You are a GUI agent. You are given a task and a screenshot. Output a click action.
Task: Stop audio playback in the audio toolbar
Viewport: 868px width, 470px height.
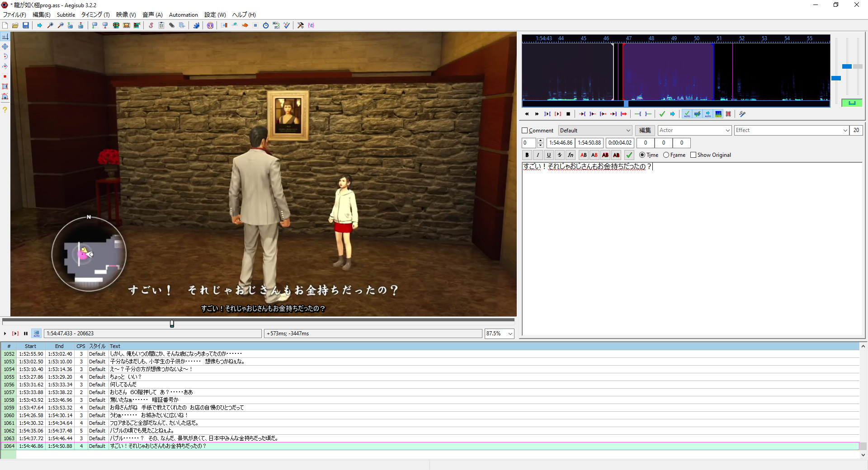[568, 114]
